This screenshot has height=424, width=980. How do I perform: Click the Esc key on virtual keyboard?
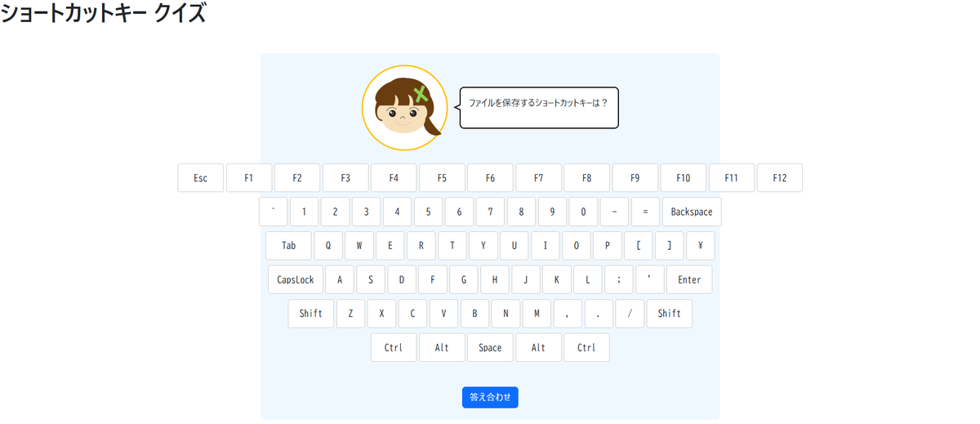pyautogui.click(x=200, y=177)
